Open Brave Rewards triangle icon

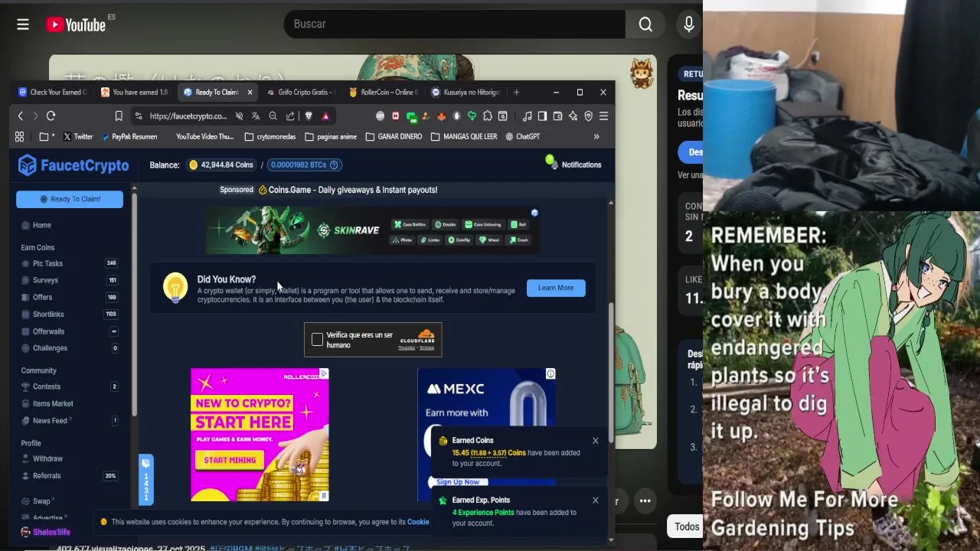coord(325,116)
